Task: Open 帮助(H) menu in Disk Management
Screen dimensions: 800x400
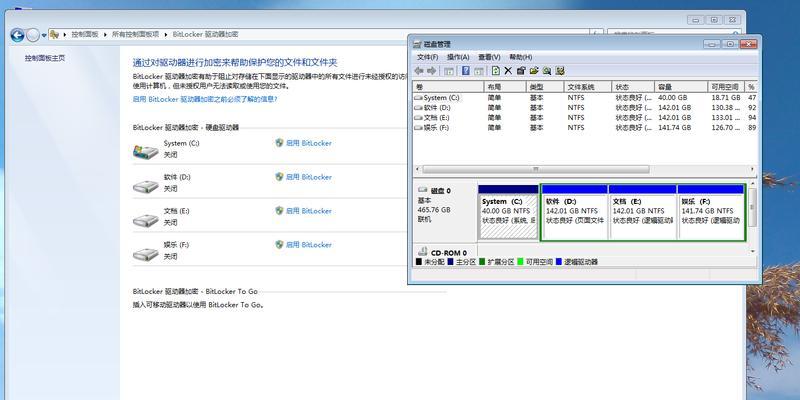Action: click(x=520, y=57)
